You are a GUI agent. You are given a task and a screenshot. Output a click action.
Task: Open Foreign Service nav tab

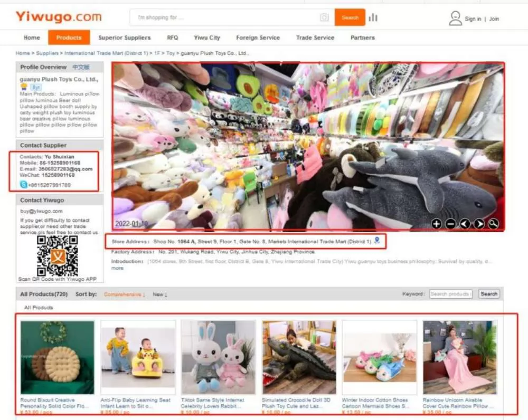258,37
